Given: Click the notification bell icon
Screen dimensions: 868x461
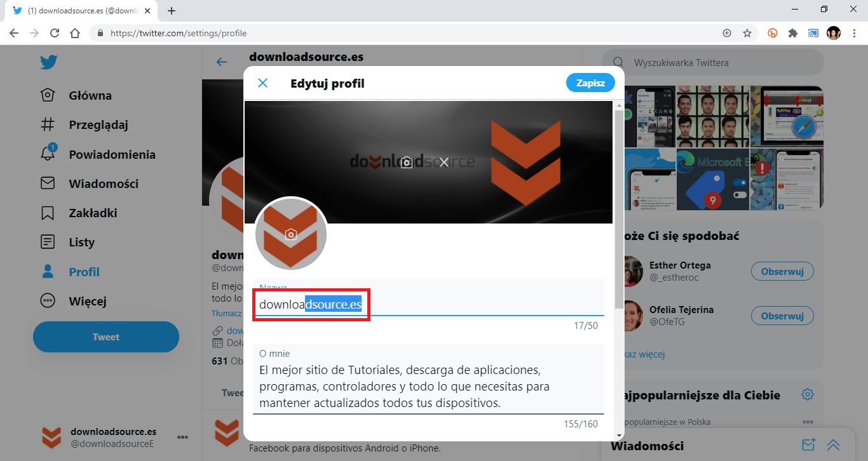Looking at the screenshot, I should pyautogui.click(x=48, y=154).
